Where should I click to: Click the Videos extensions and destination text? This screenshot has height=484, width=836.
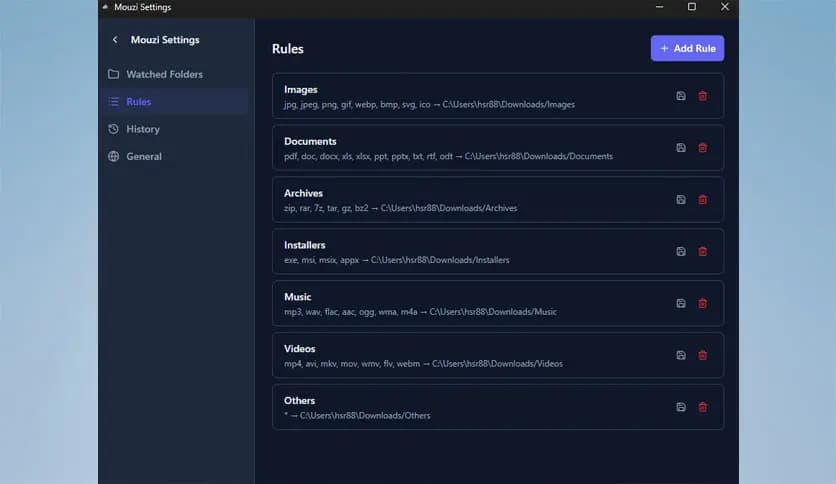coord(423,364)
